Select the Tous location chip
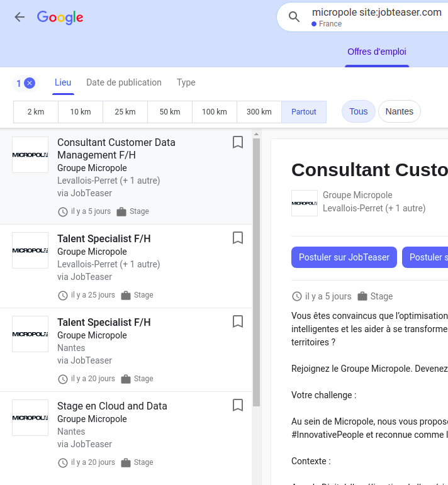The height and width of the screenshot is (485, 448). [x=358, y=111]
